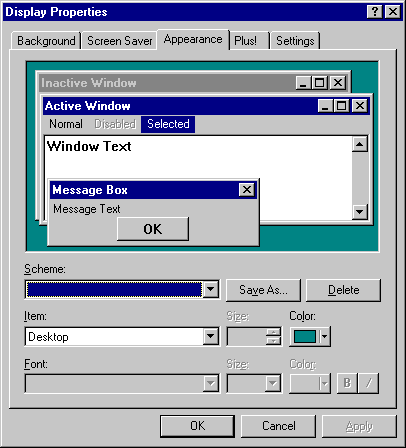This screenshot has height=448, width=406.
Task: Switch to the Background tab
Action: point(46,41)
